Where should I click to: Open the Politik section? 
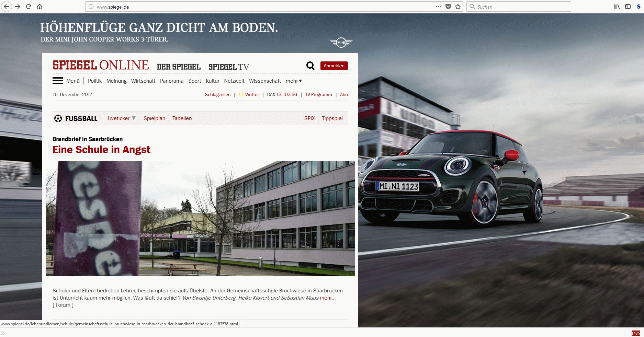95,81
